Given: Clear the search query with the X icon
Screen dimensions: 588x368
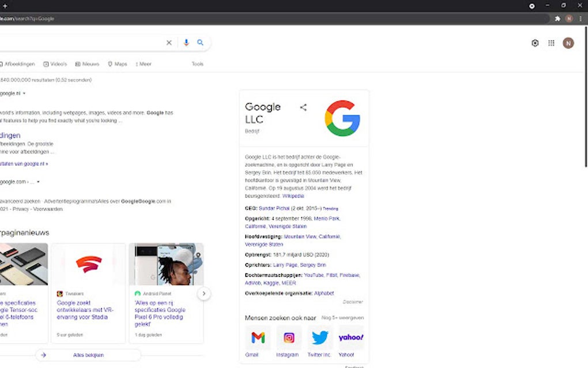Looking at the screenshot, I should tap(169, 43).
